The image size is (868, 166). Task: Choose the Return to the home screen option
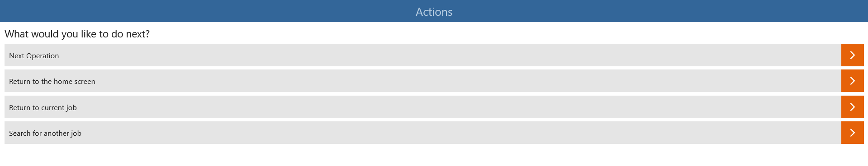point(434,81)
